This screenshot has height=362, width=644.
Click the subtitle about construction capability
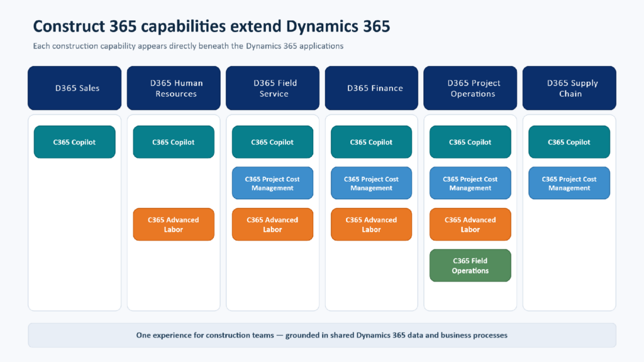(x=188, y=46)
